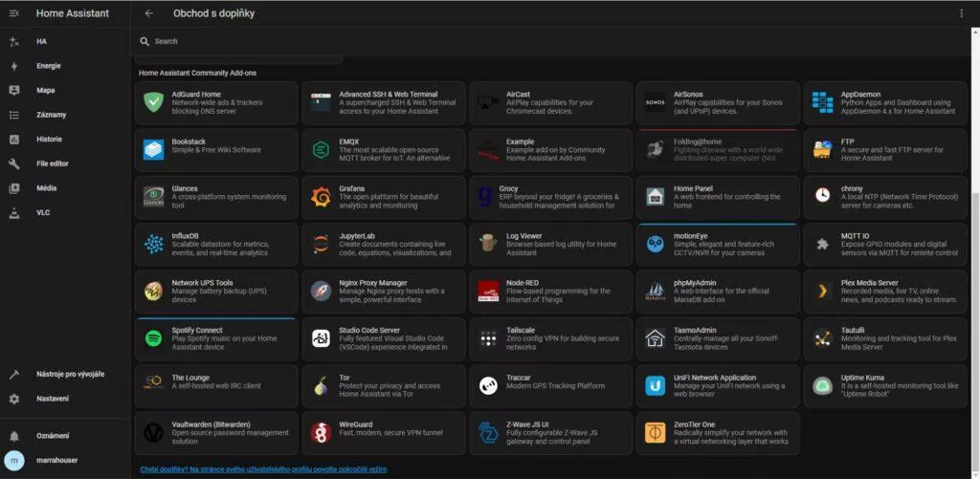Open Mapa in the sidebar
The width and height of the screenshot is (980, 479).
click(x=65, y=90)
